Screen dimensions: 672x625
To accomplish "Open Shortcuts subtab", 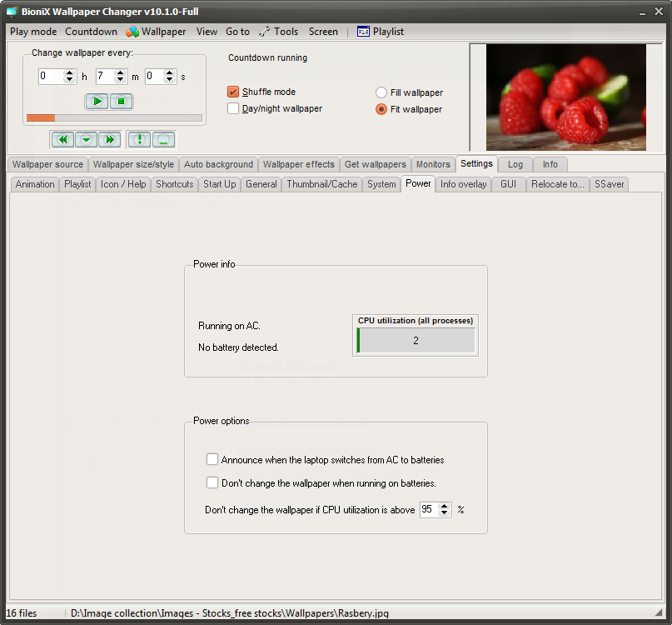I will point(174,184).
